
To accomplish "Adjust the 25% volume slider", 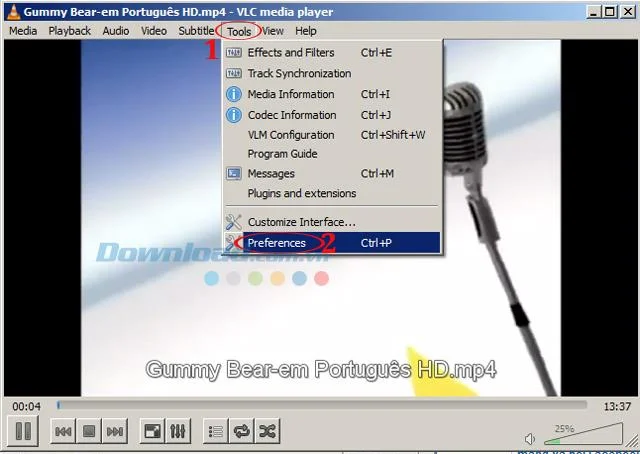I will [x=584, y=434].
